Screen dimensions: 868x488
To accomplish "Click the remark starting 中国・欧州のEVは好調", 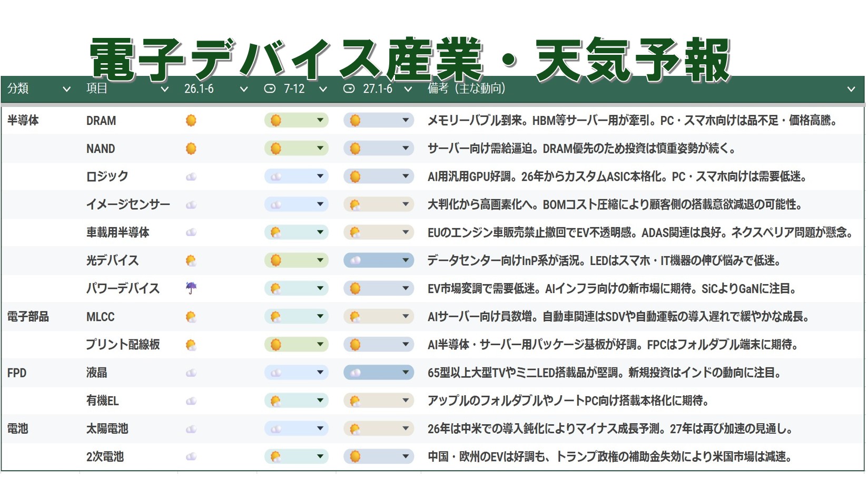I will (x=610, y=456).
